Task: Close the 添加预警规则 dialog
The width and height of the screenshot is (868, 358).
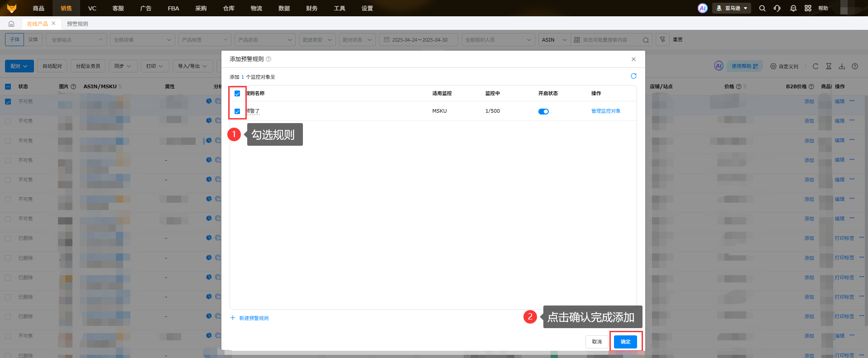Action: coord(633,59)
